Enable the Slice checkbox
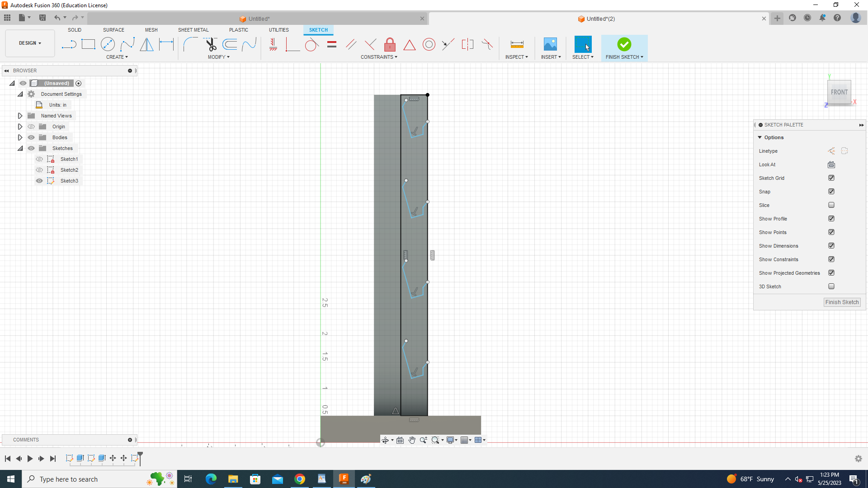 coord(831,205)
